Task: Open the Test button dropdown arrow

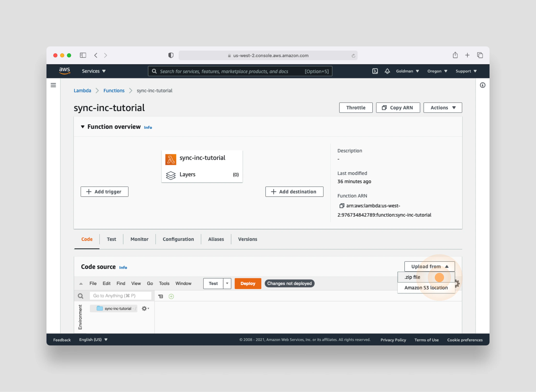Action: click(227, 284)
